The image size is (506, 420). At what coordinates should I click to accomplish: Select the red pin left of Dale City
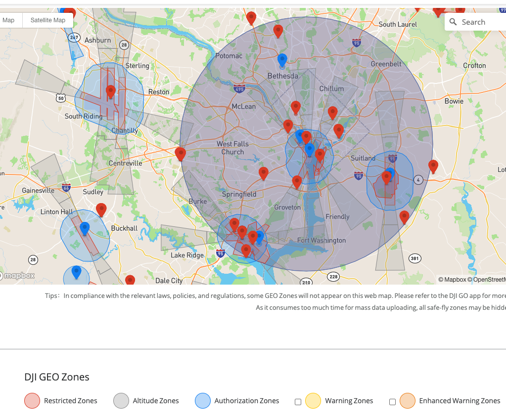[x=130, y=280]
